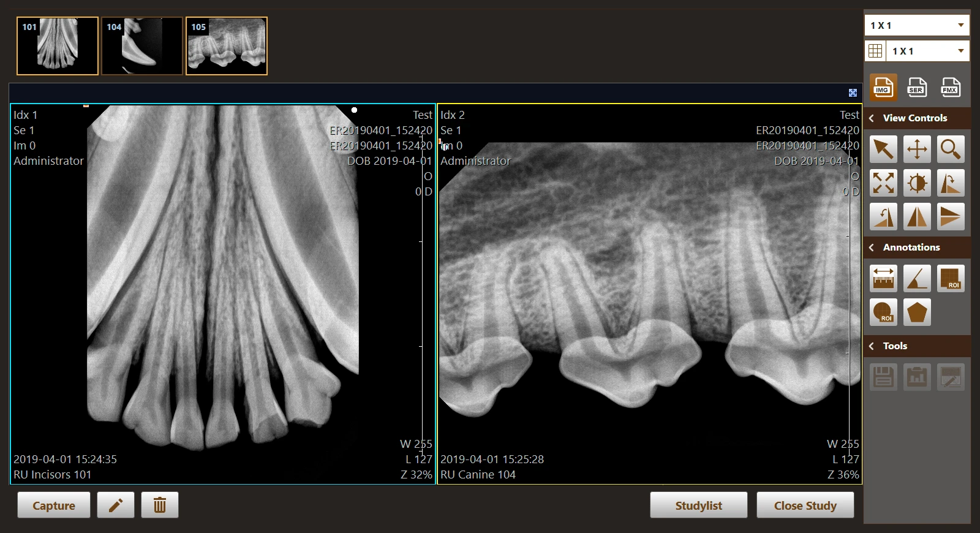Open the brightness contrast adjustment tool
The image size is (980, 533).
tap(917, 183)
